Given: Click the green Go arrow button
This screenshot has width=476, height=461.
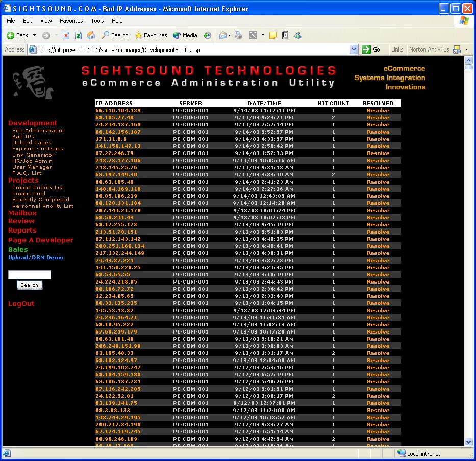Looking at the screenshot, I should click(x=366, y=49).
